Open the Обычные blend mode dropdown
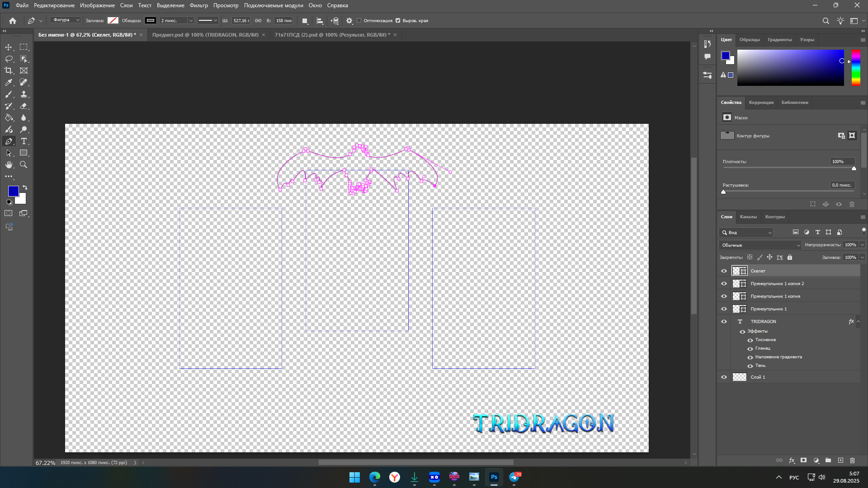Screen dimensions: 868x488 759,245
